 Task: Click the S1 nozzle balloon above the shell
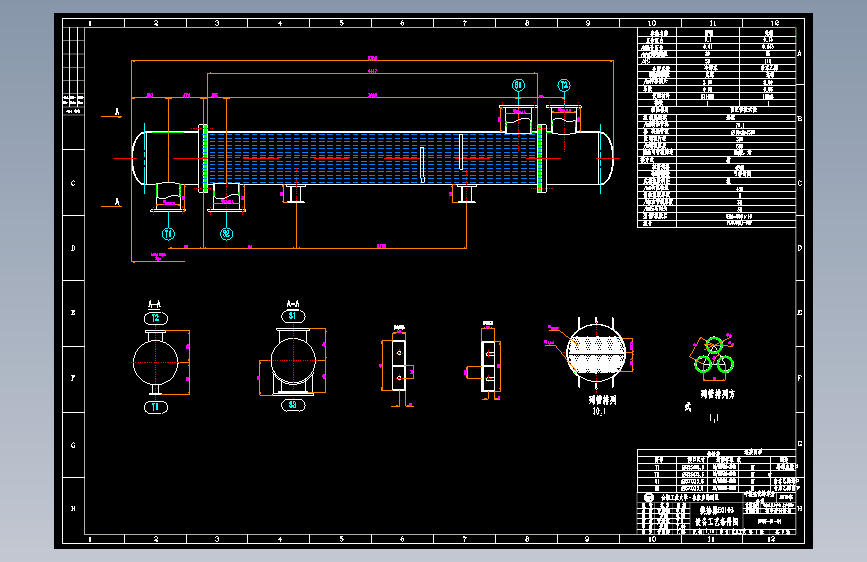(x=518, y=85)
